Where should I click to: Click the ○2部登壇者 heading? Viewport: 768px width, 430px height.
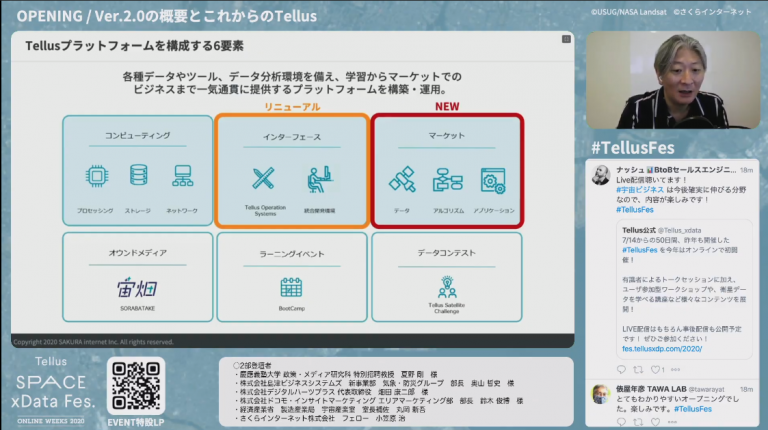click(252, 365)
